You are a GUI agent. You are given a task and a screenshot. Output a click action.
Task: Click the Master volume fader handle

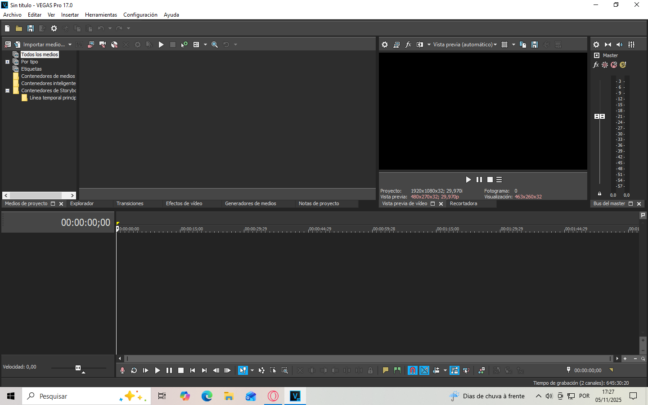point(600,117)
